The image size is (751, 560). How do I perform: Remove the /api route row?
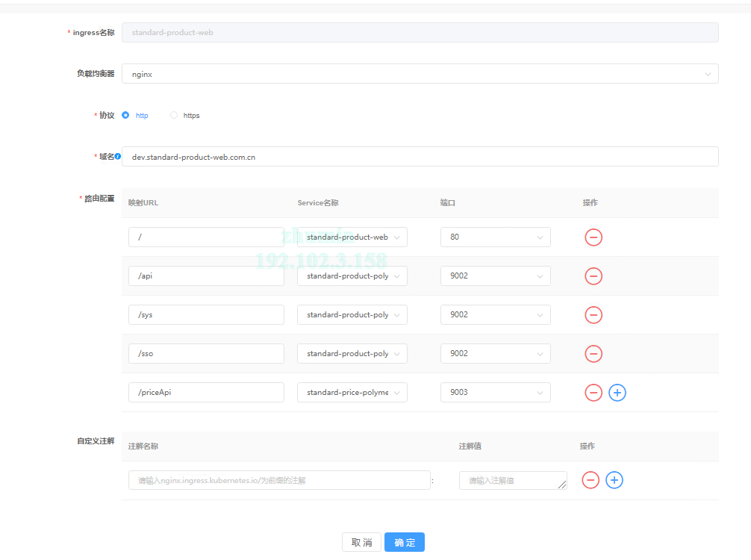pos(593,276)
